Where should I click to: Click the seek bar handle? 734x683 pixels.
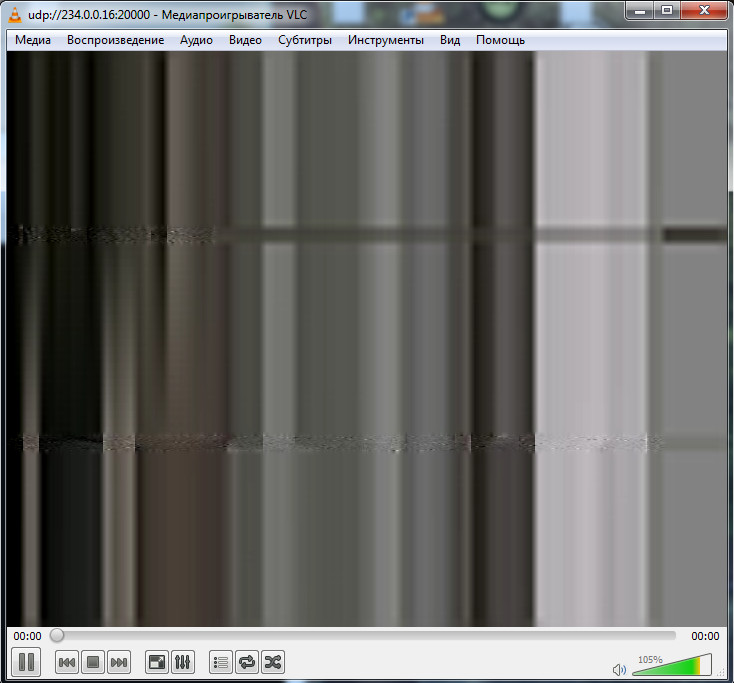(x=57, y=635)
